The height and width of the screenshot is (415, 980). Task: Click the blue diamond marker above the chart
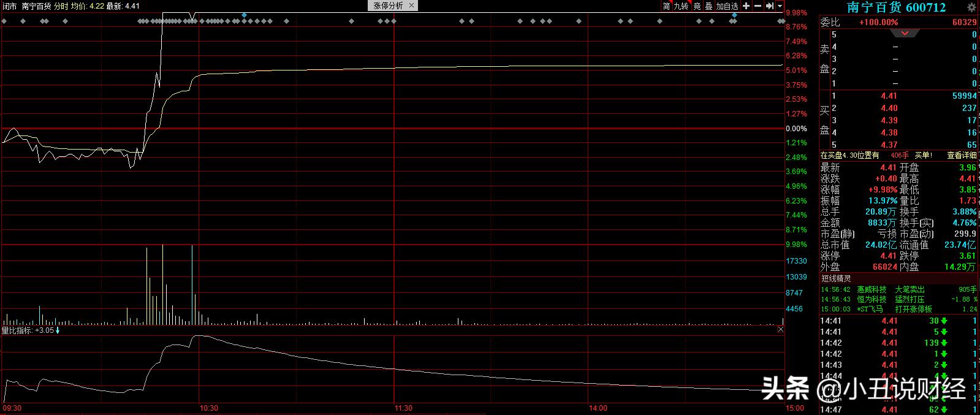click(x=245, y=15)
